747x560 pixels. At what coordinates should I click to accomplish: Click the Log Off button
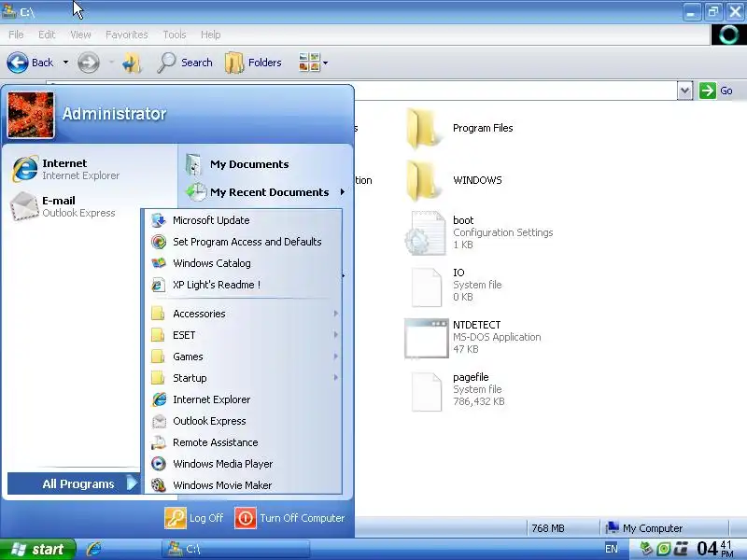pyautogui.click(x=194, y=518)
